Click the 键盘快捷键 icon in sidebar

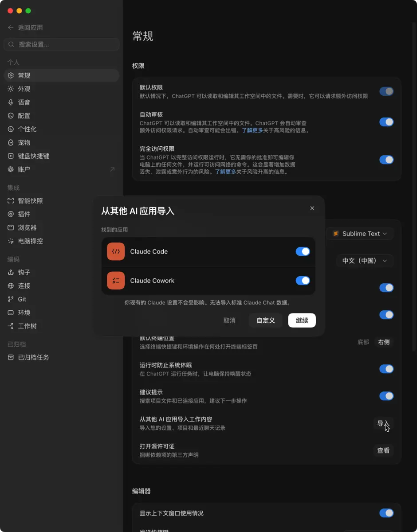coord(11,156)
